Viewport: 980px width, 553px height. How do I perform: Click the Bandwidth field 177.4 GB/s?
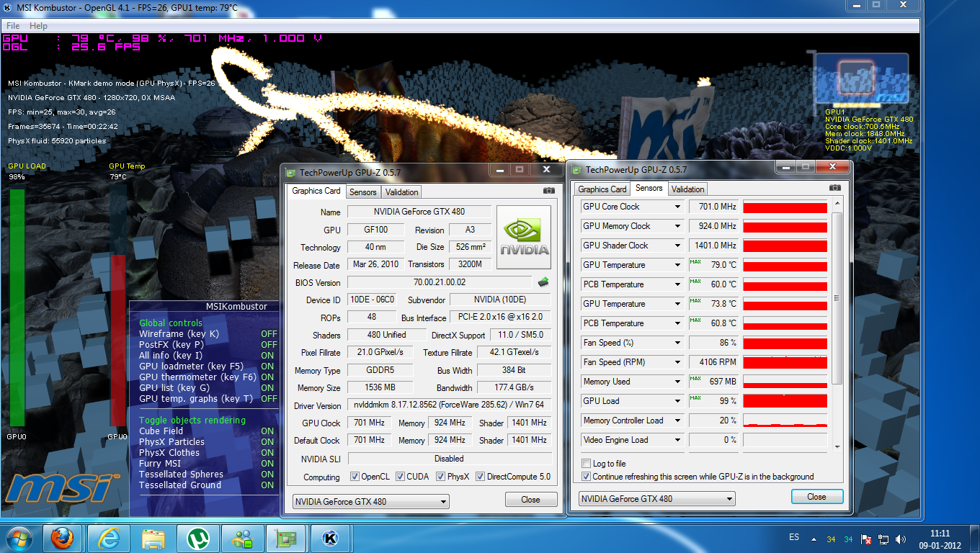514,387
